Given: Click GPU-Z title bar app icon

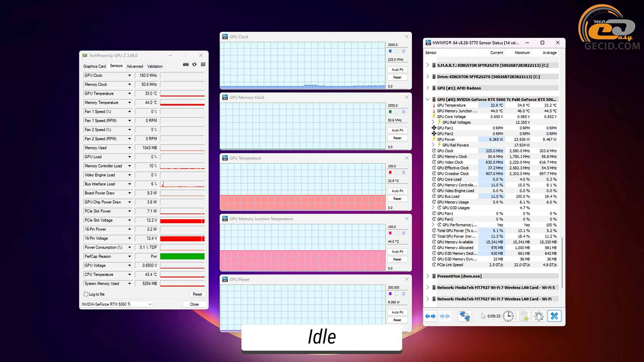Looking at the screenshot, I should coord(85,55).
